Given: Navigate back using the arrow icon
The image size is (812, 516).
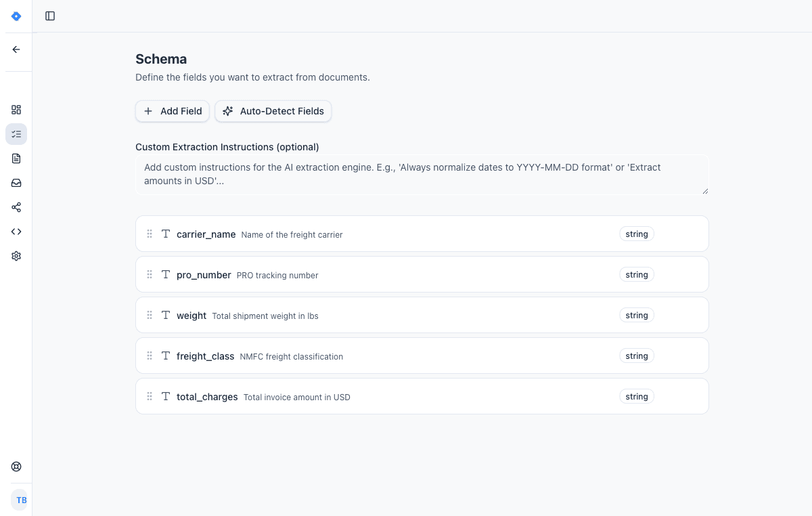Looking at the screenshot, I should (x=16, y=49).
